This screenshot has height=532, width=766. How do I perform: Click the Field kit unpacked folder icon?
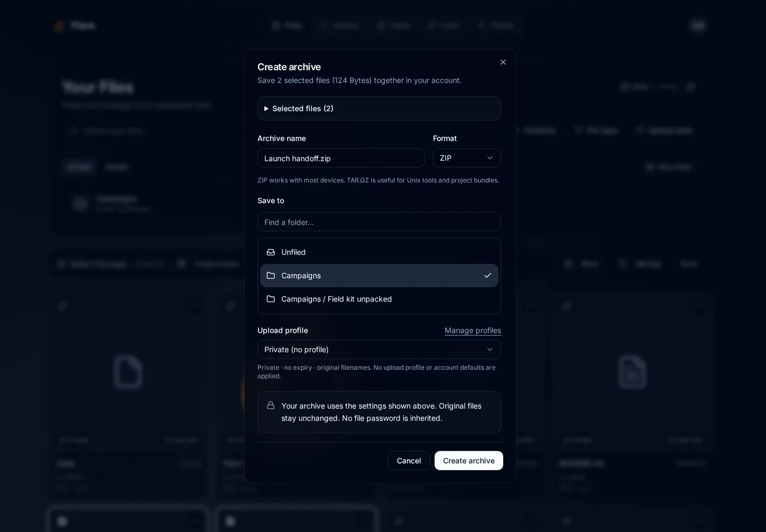(271, 299)
